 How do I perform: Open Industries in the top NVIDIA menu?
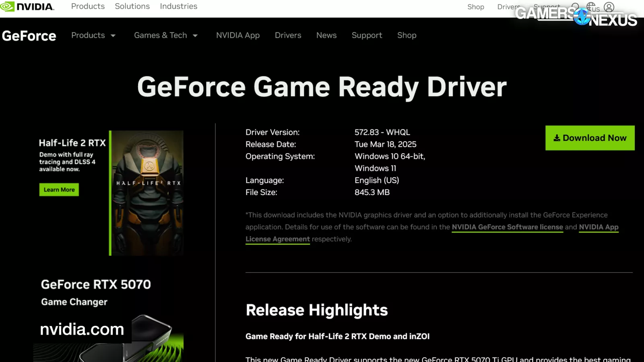[x=178, y=6]
